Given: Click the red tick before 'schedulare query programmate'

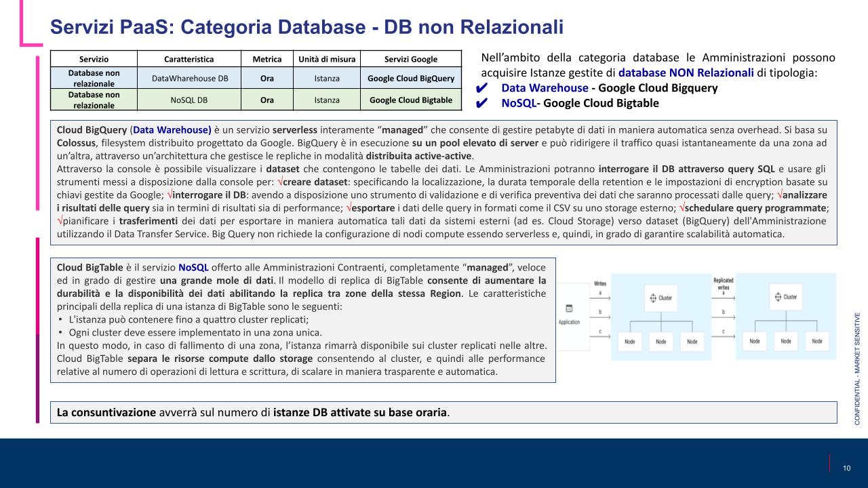Looking at the screenshot, I should click(x=683, y=207).
